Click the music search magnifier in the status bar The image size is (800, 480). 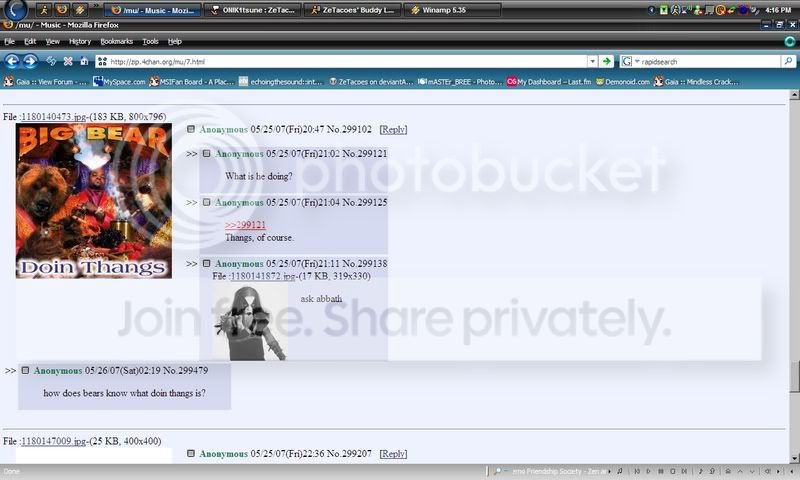(498, 471)
